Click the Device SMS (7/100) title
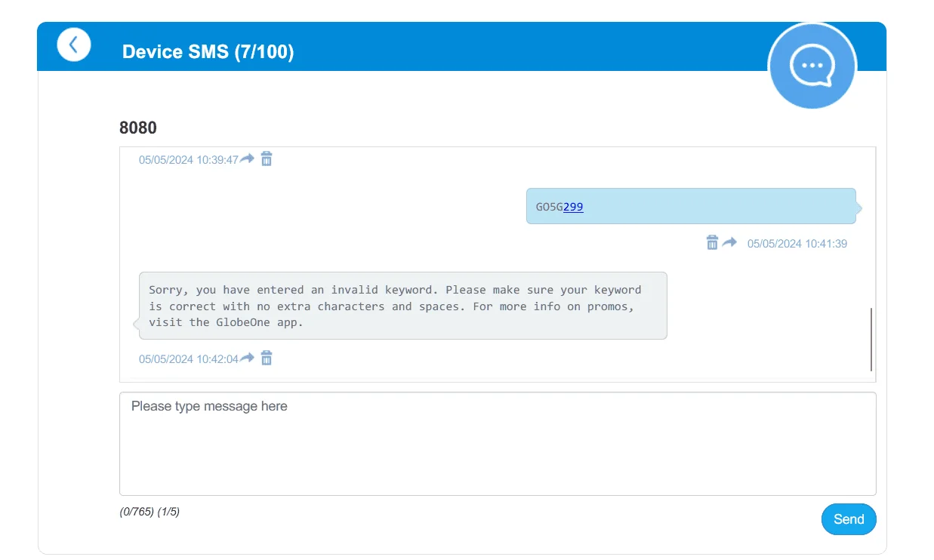The height and width of the screenshot is (560, 934). (208, 52)
